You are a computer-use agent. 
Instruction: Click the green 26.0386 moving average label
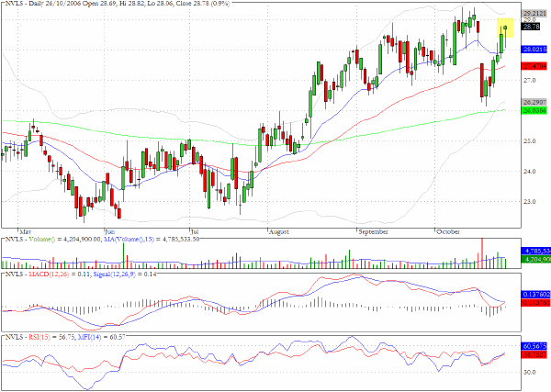[534, 111]
